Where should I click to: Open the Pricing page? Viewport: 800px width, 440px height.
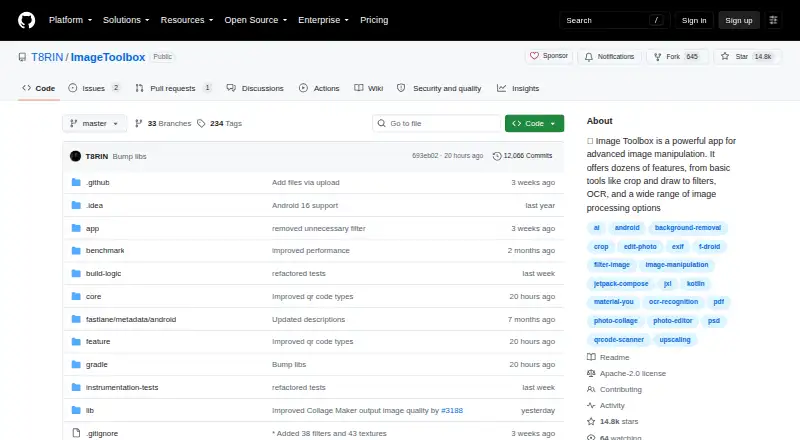coord(374,20)
